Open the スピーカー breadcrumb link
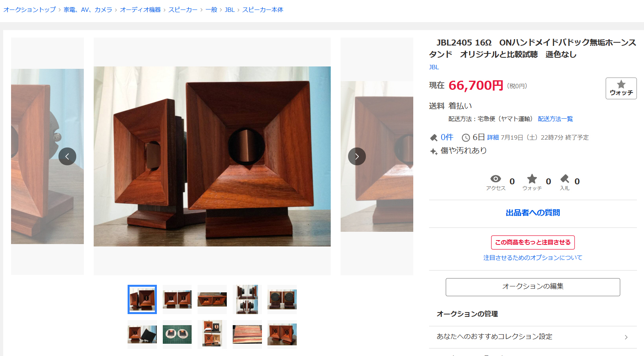The image size is (644, 356). (x=183, y=9)
